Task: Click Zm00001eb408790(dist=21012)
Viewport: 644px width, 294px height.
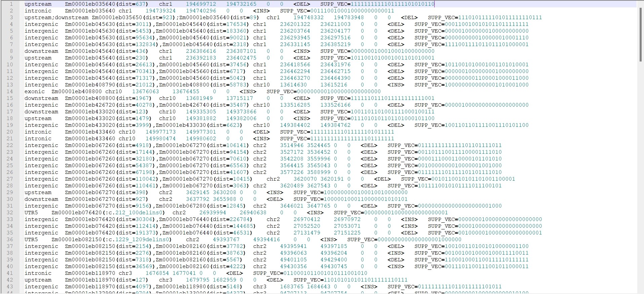Action: (110, 85)
